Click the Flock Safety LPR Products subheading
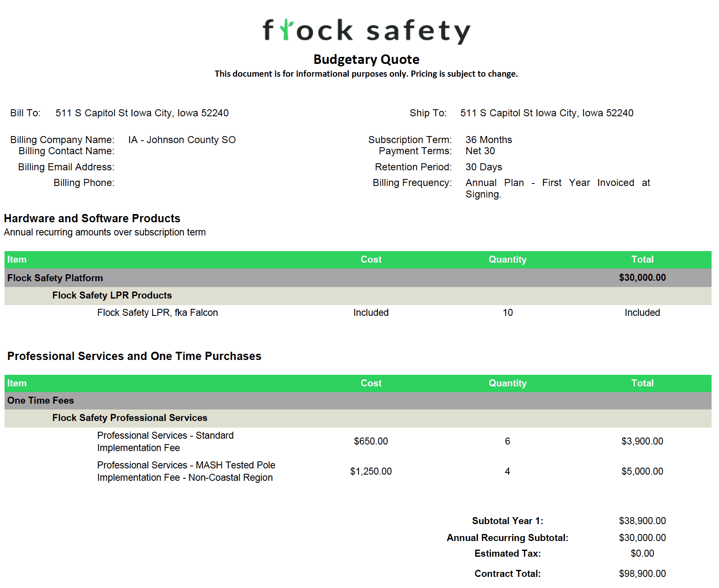 point(112,295)
